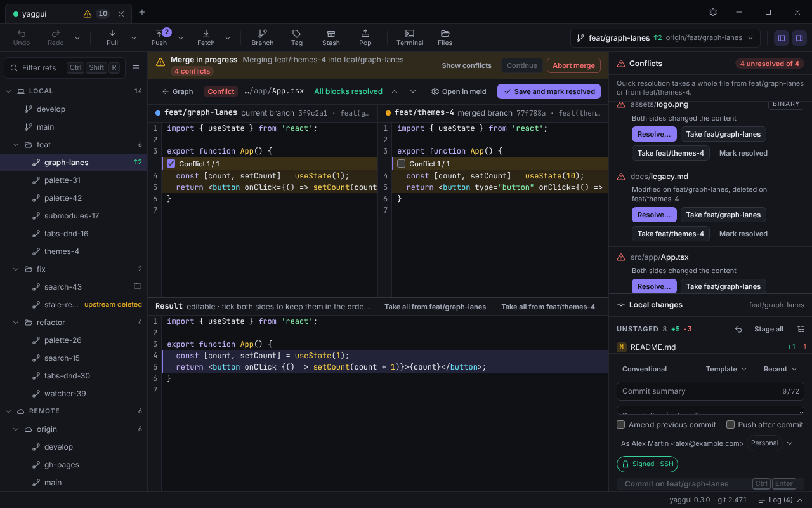Open the Files view from toolbar
This screenshot has width=812, height=508.
(x=445, y=37)
